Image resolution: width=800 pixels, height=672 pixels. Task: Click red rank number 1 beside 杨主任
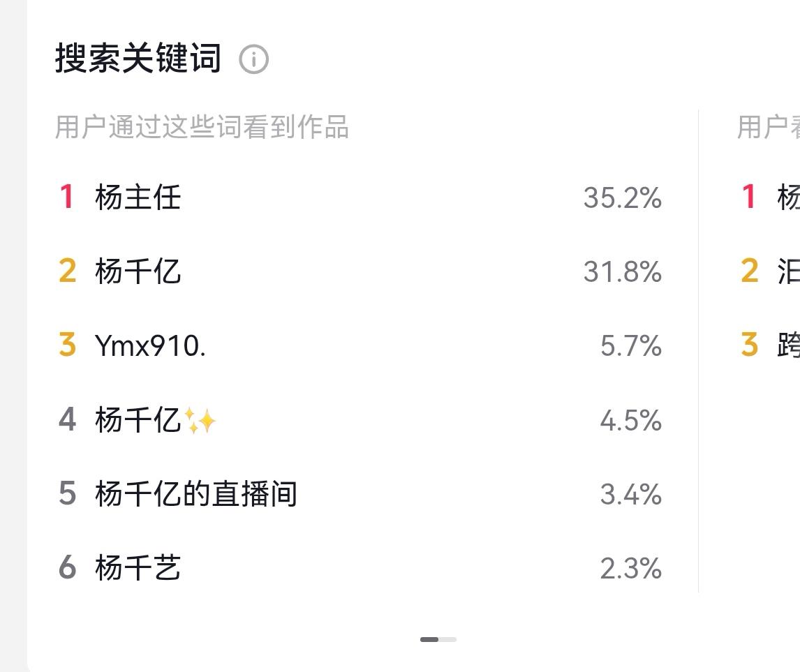(x=67, y=197)
